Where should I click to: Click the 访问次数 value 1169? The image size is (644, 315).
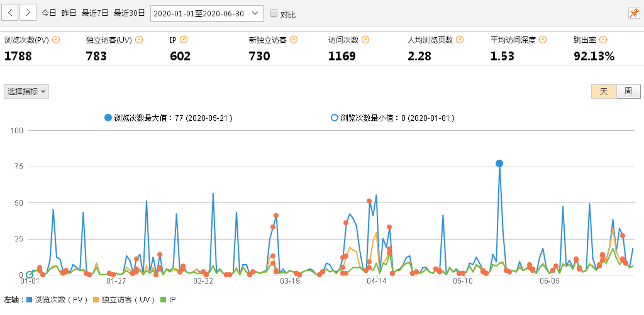[x=342, y=56]
